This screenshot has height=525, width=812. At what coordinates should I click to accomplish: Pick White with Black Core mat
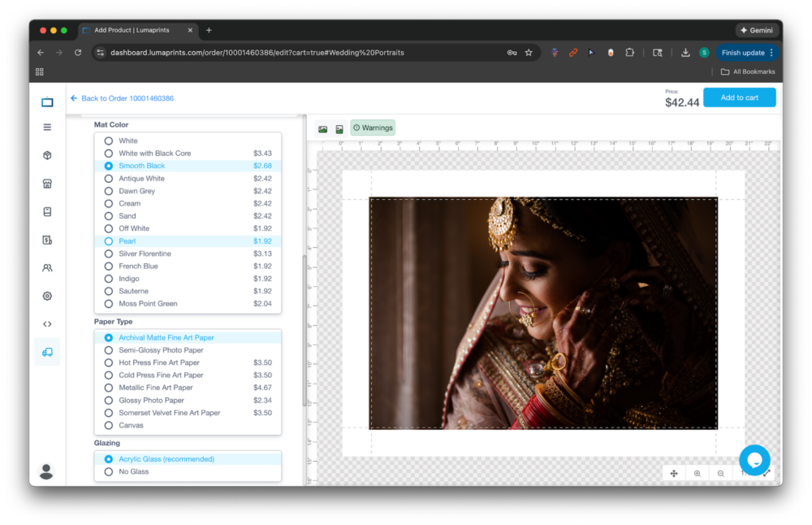(154, 153)
